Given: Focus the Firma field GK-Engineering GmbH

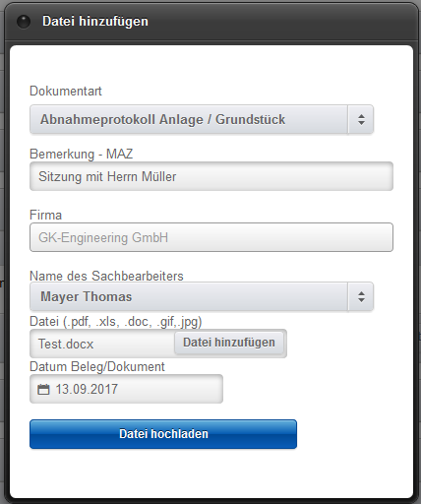Looking at the screenshot, I should click(x=211, y=237).
